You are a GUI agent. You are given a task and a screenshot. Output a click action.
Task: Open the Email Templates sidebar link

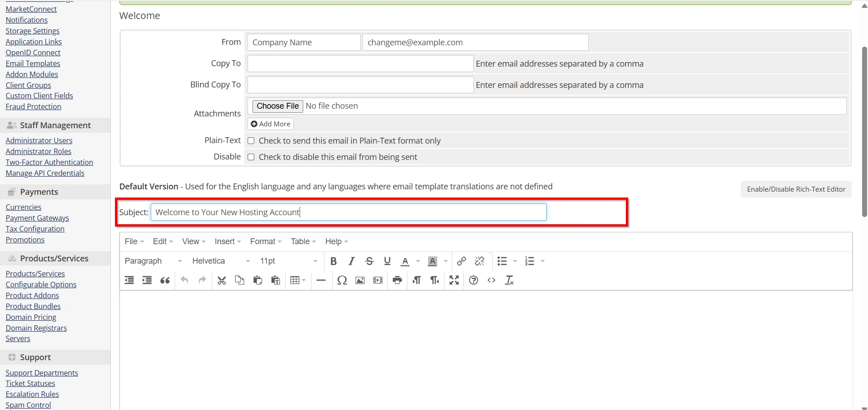coord(33,63)
